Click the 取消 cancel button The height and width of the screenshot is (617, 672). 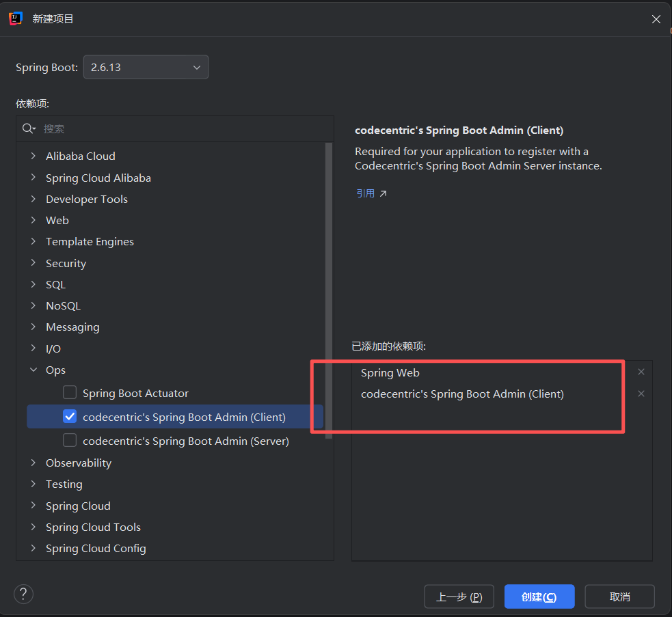[620, 597]
